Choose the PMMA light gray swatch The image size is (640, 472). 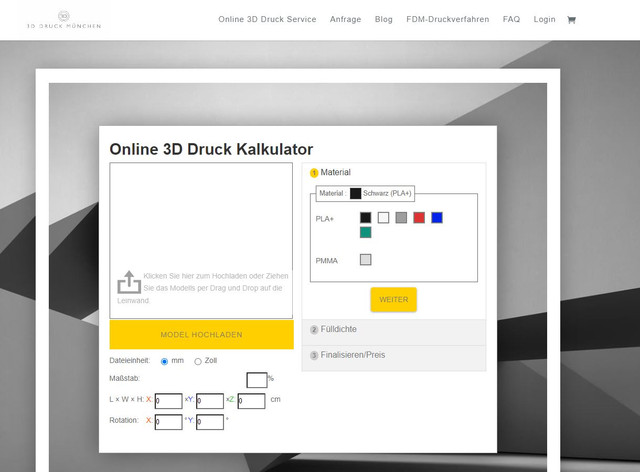[x=366, y=260]
